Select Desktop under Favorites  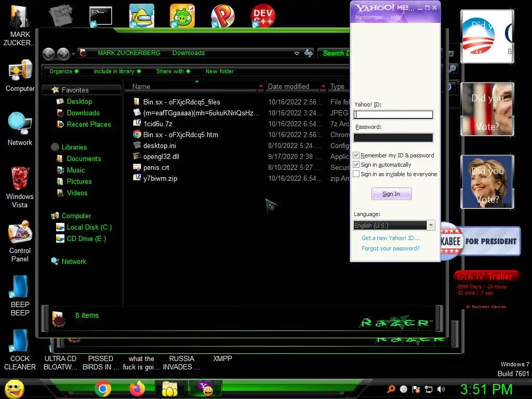pyautogui.click(x=79, y=101)
